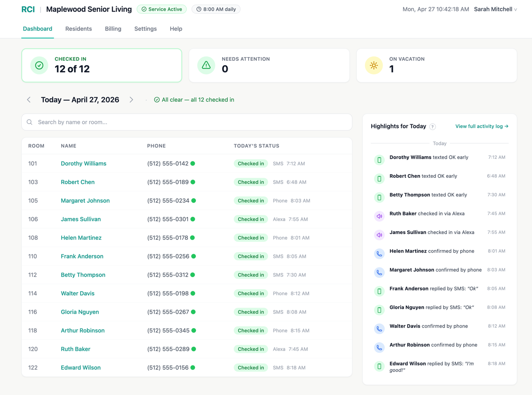Click the green checkmark icon on Checked In card

pyautogui.click(x=39, y=65)
